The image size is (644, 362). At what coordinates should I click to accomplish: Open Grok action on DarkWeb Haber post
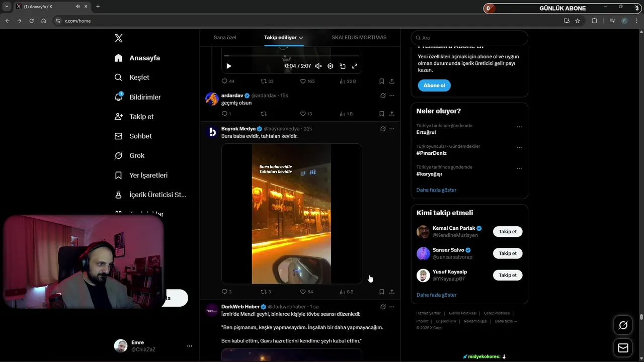tap(383, 307)
